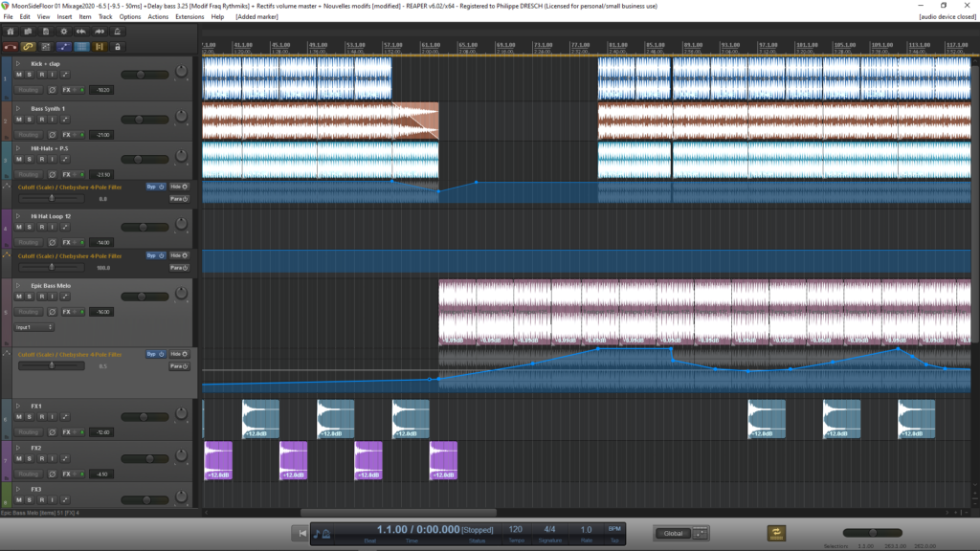Expand the FX1 track triangle
This screenshot has width=980, height=551.
pyautogui.click(x=18, y=406)
